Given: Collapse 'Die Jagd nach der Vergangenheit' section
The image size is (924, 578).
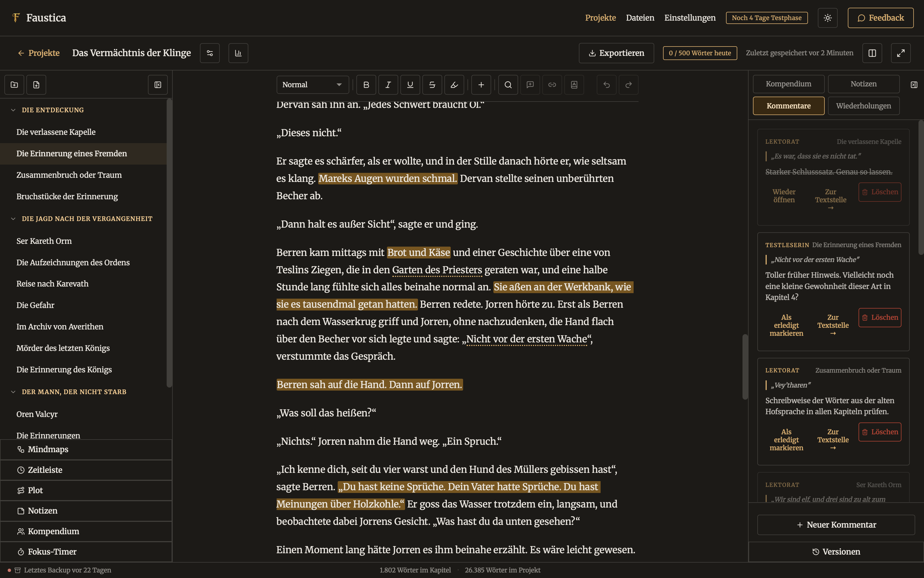Looking at the screenshot, I should click(13, 219).
